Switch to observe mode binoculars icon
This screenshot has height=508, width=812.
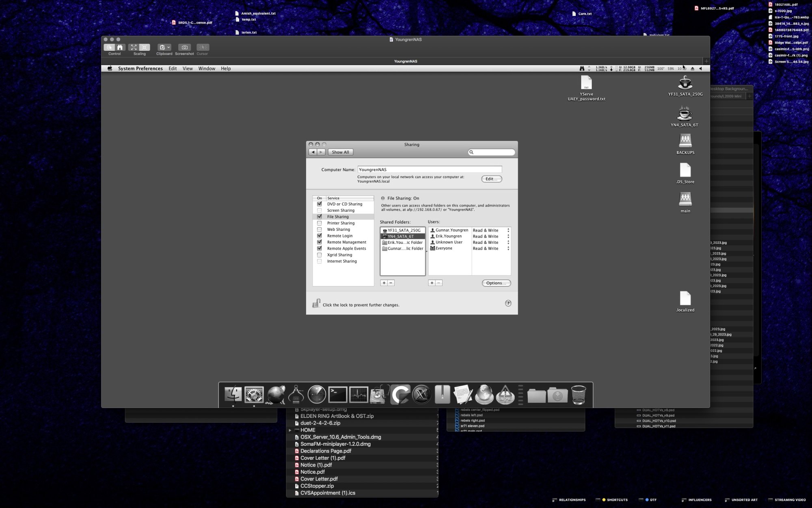(x=120, y=48)
